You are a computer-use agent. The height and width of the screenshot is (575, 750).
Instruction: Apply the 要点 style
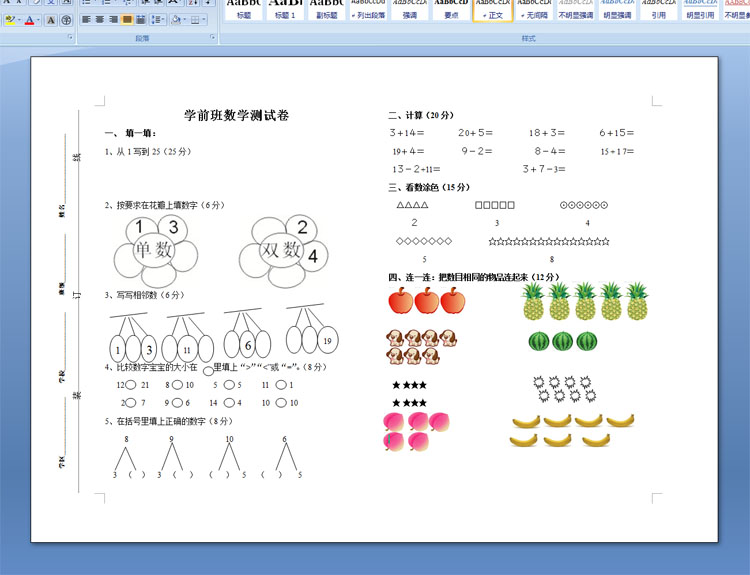tap(451, 10)
